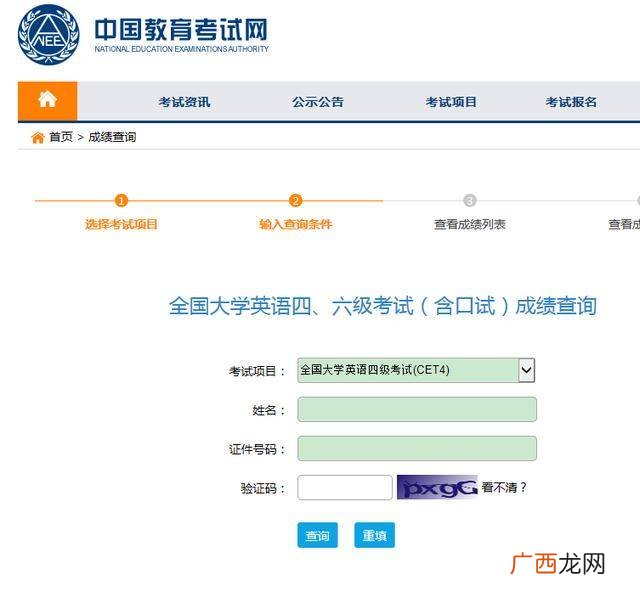Click the 中国教育考试网 site title

181,29
